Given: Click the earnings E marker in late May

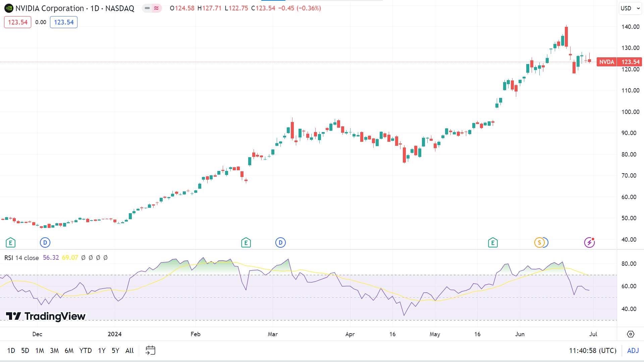Looking at the screenshot, I should 493,242.
